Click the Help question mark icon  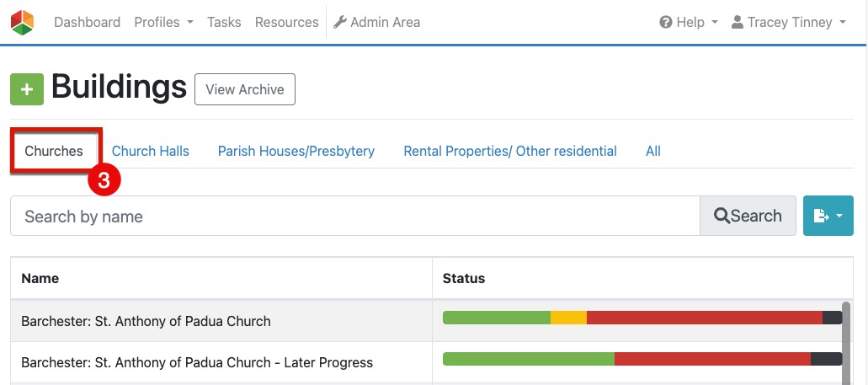[x=666, y=23]
